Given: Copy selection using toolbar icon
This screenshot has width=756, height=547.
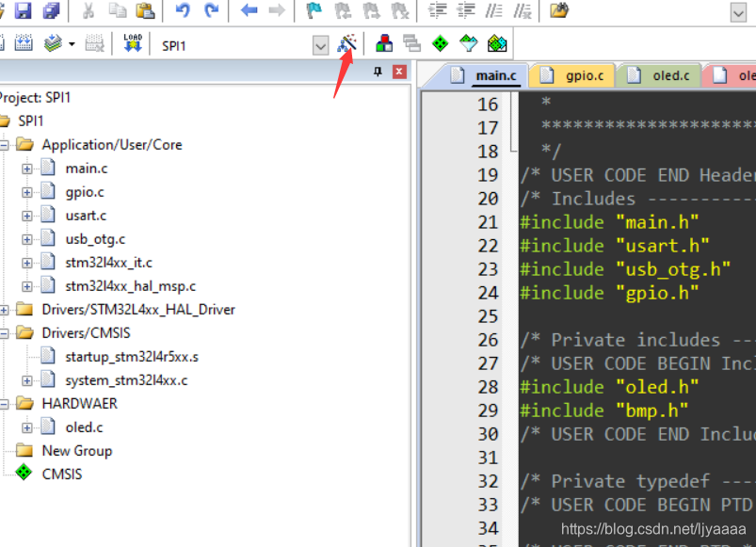Looking at the screenshot, I should click(118, 10).
